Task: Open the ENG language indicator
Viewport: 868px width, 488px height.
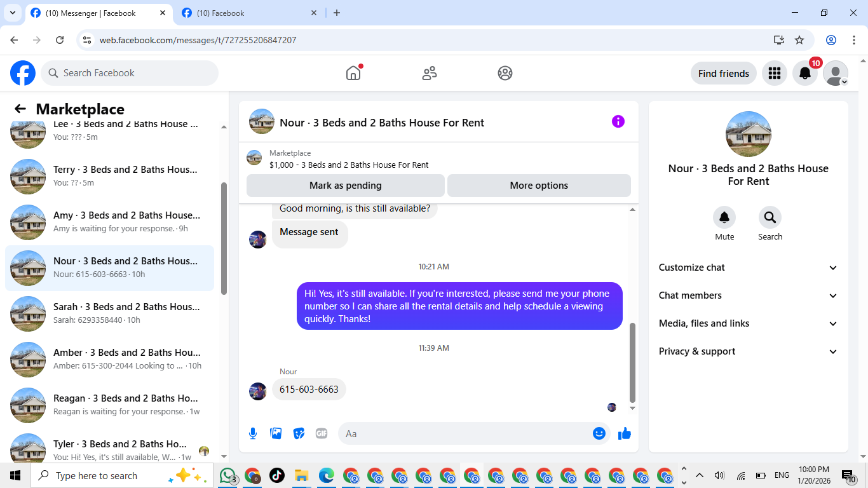Action: pyautogui.click(x=782, y=475)
